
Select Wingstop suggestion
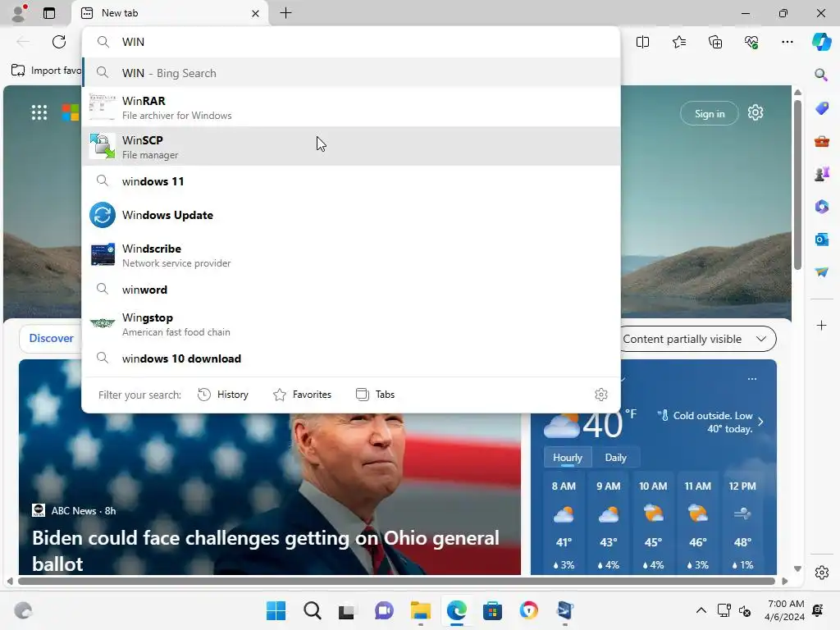351,324
